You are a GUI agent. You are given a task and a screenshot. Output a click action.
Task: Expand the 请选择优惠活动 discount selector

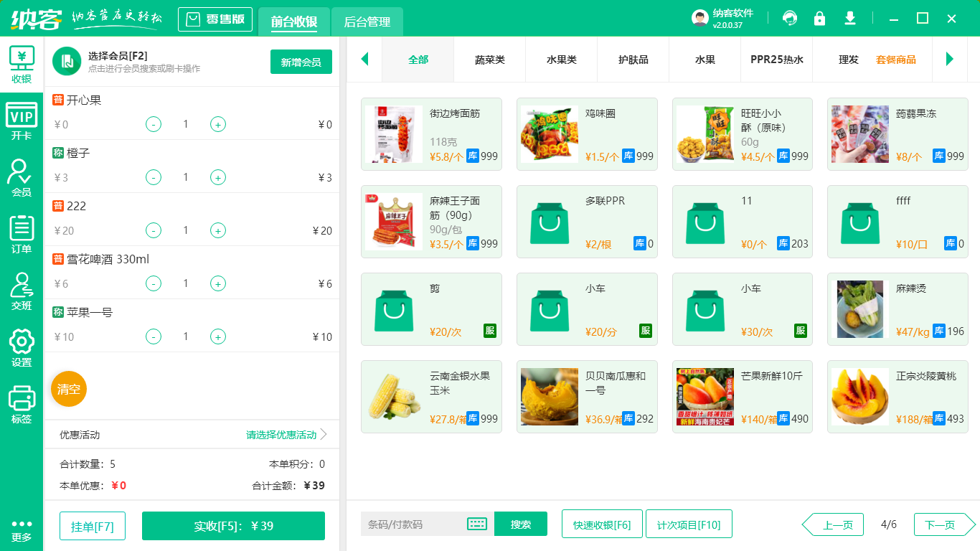tap(281, 435)
